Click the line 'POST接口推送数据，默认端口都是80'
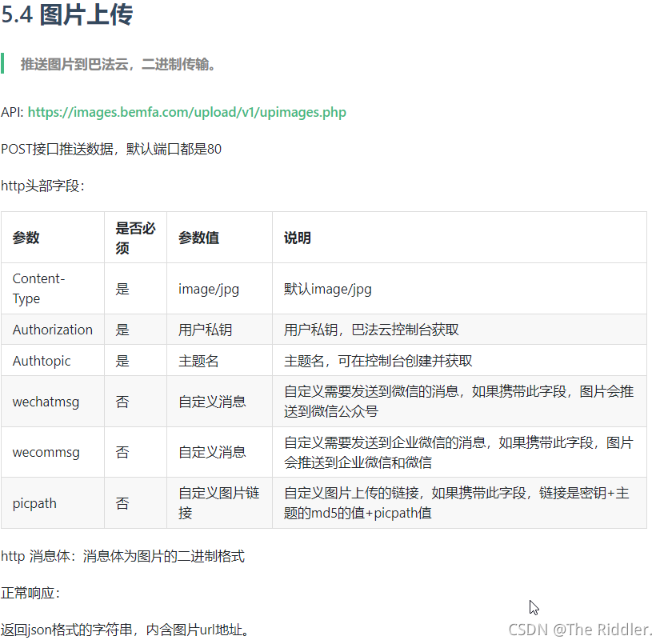Viewport: 664px width, 644px height. 111,149
